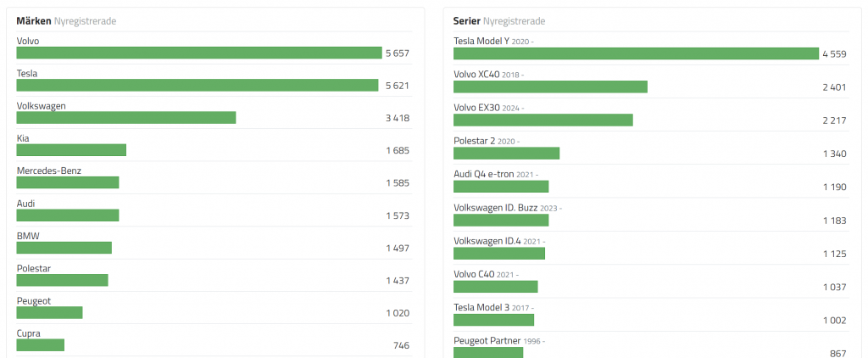Open the Peugeot brand entry
The width and height of the screenshot is (868, 358).
click(x=34, y=301)
